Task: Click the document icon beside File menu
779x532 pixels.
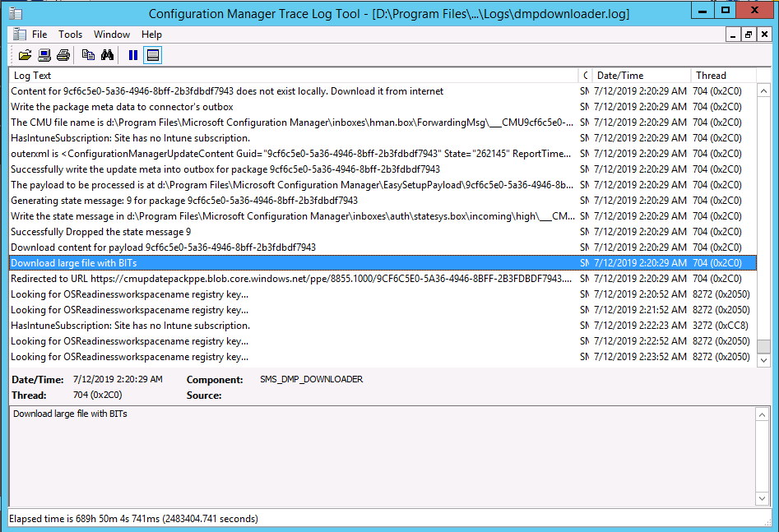Action: coord(20,35)
